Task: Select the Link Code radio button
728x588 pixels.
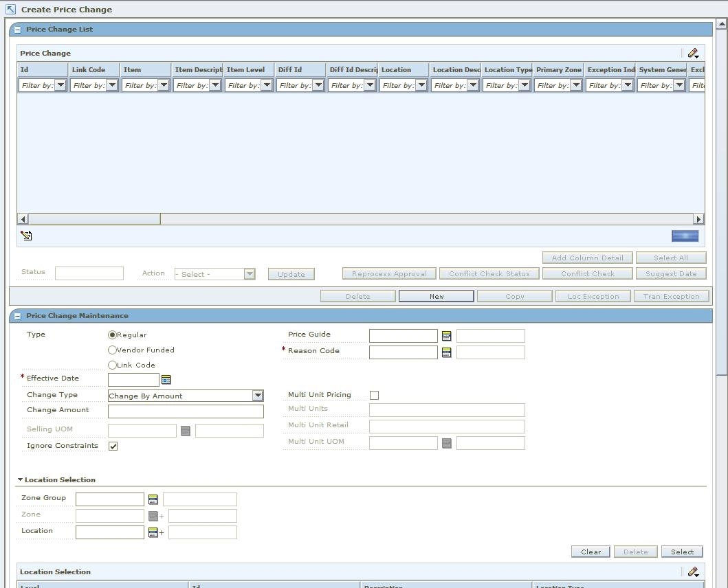Action: click(112, 365)
